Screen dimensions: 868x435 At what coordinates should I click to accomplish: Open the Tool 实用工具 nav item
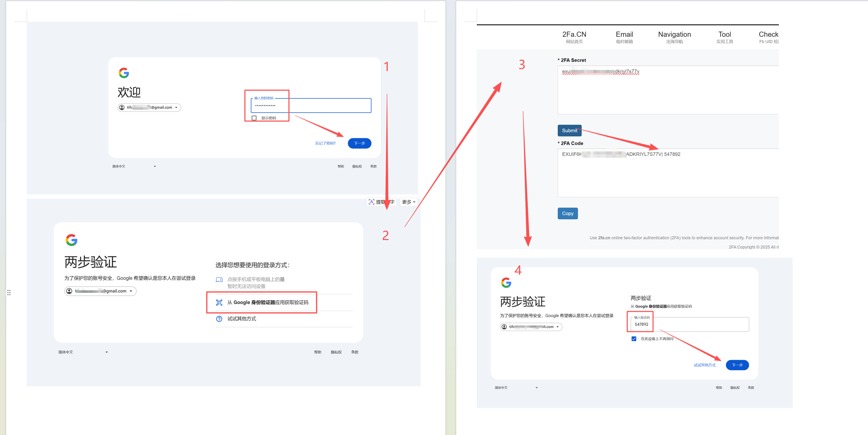coord(725,37)
